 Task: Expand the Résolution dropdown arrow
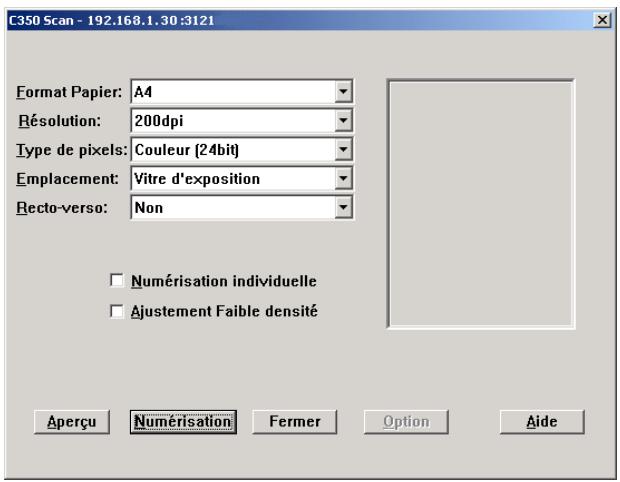[343, 121]
